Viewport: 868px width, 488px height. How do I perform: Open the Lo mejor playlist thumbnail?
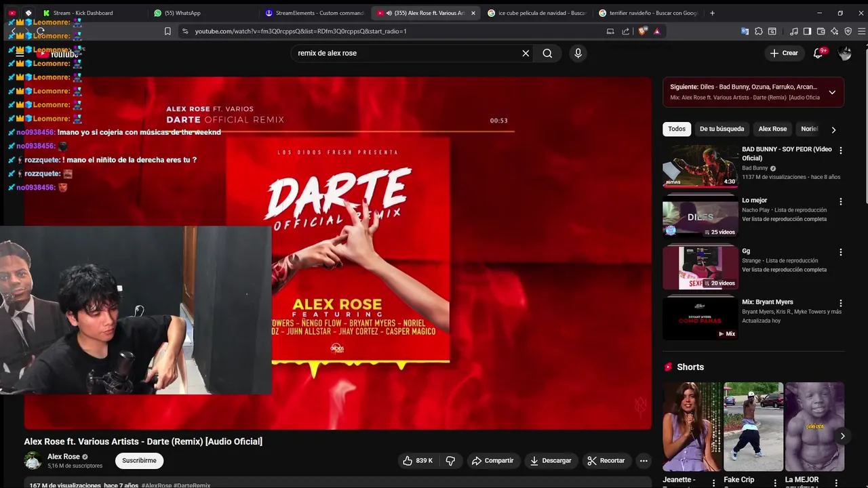pyautogui.click(x=701, y=216)
